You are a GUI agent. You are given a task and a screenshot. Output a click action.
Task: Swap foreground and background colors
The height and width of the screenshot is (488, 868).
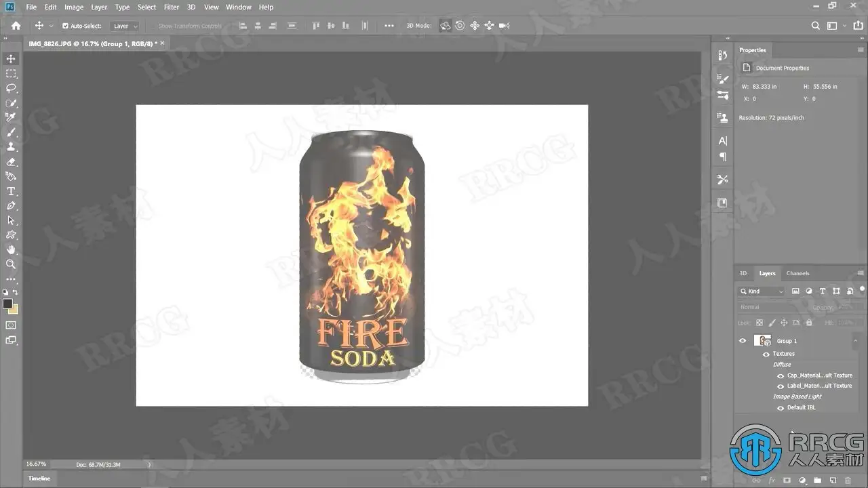point(16,292)
